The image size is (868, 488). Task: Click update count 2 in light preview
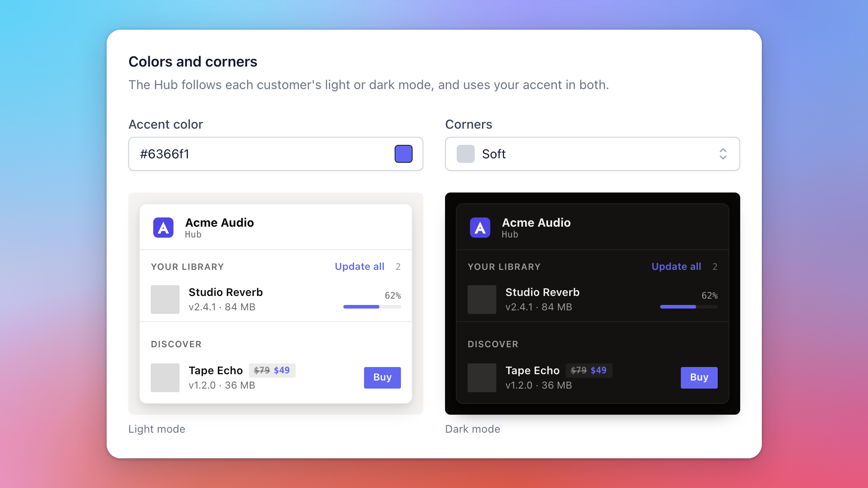click(x=398, y=267)
